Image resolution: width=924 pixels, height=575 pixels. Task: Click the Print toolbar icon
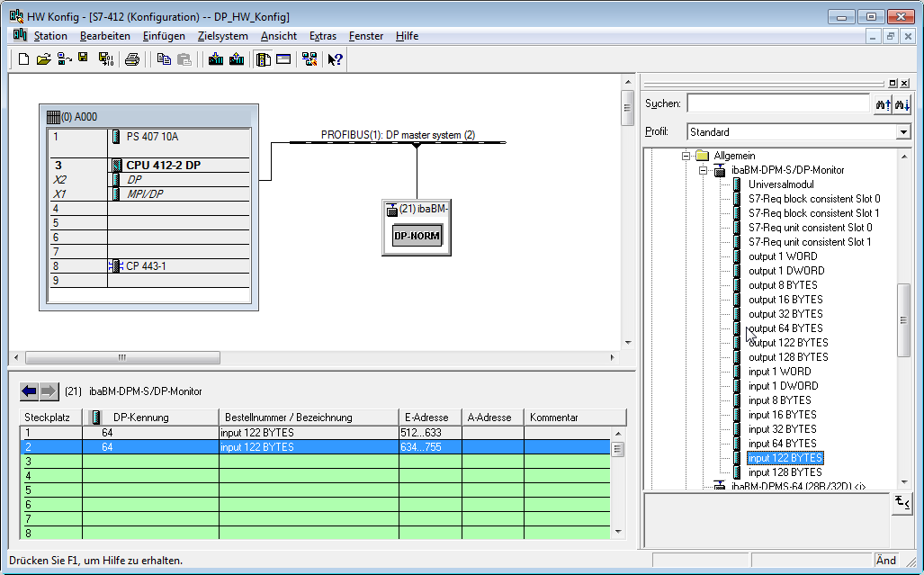(x=132, y=59)
